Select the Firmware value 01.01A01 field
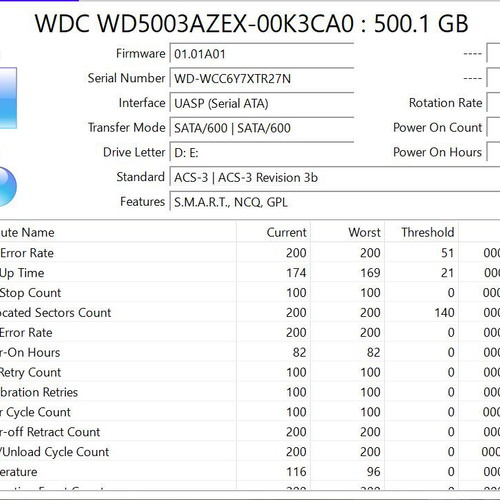500x500 pixels. (262, 53)
